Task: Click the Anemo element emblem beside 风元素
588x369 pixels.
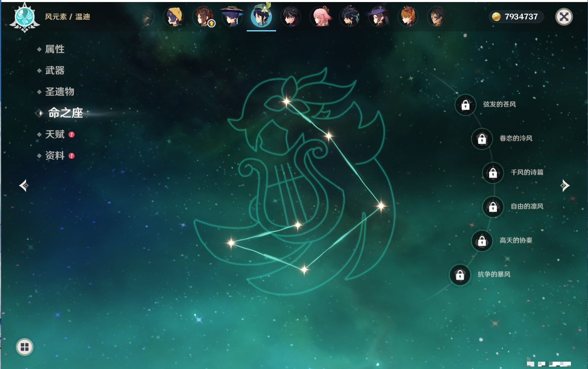Action: pos(24,18)
